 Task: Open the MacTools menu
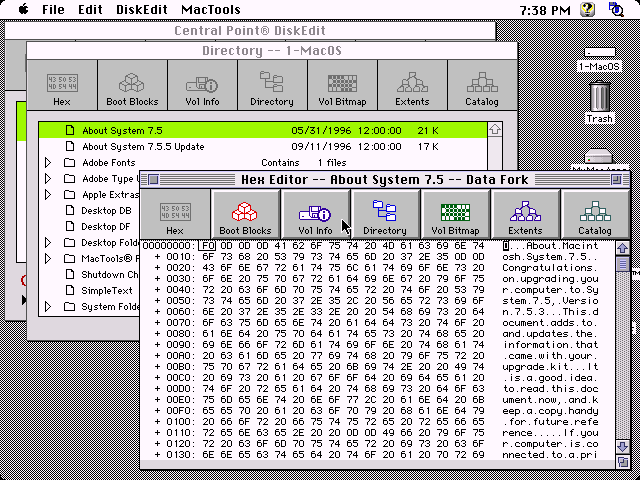(211, 9)
